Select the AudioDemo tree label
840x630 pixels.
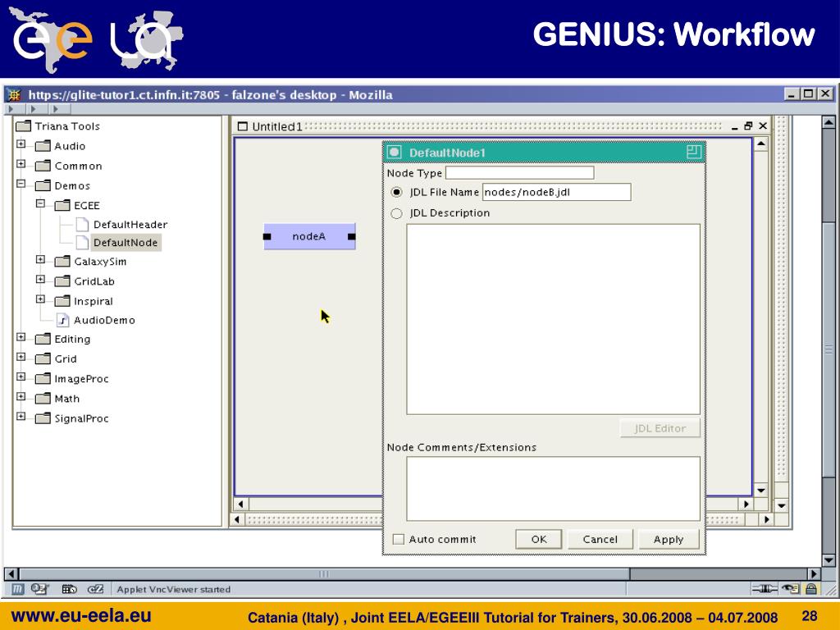pos(104,321)
